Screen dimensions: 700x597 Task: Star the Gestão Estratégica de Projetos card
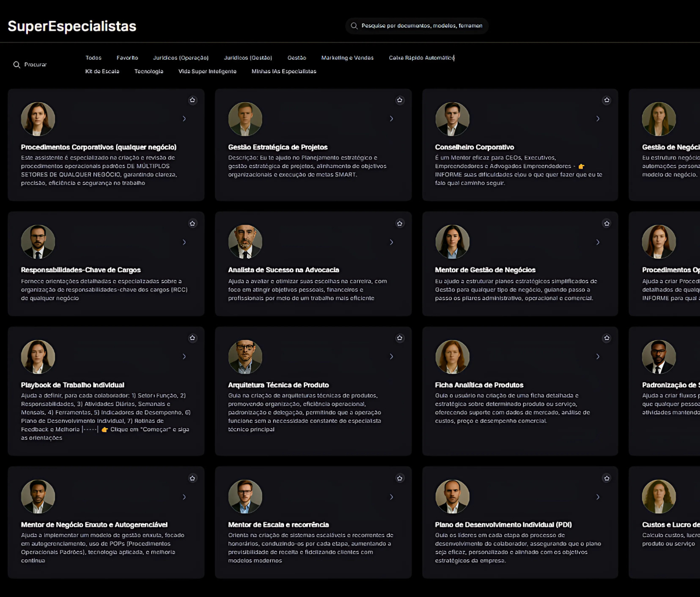click(x=400, y=100)
